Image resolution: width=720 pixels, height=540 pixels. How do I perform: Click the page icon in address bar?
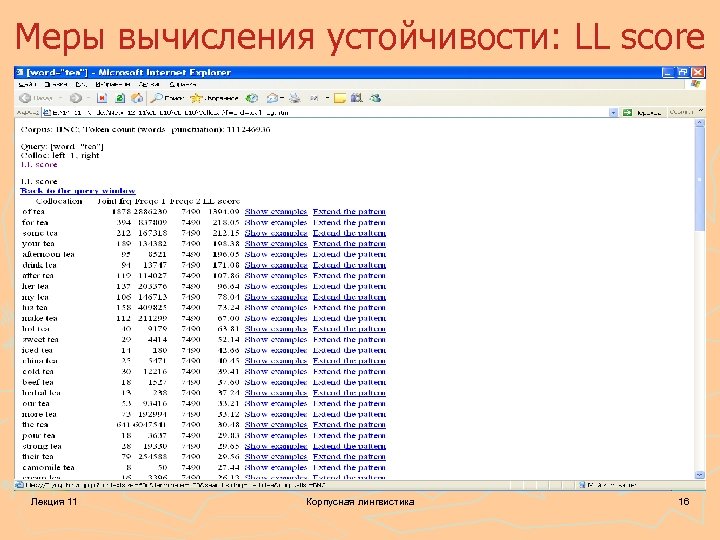(x=46, y=112)
